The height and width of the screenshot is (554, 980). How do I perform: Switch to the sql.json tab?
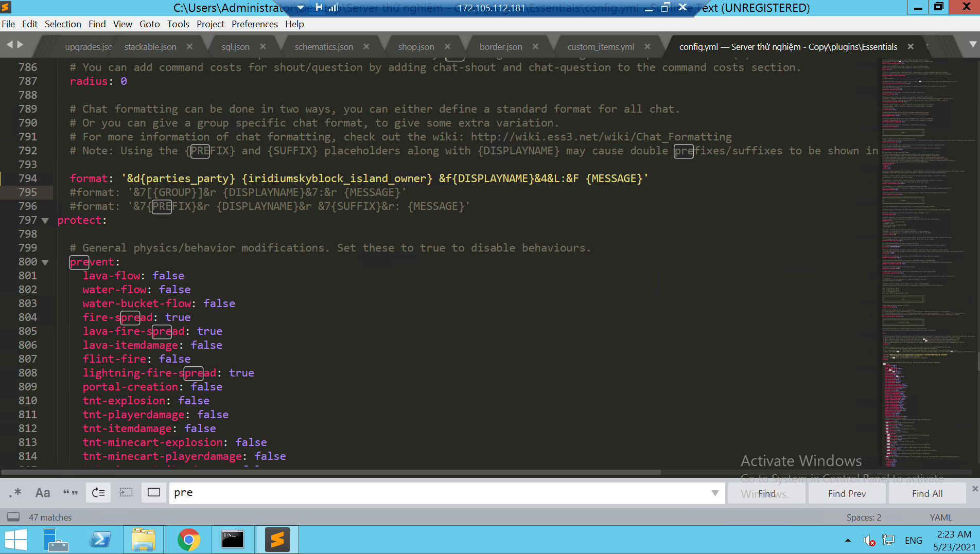pyautogui.click(x=235, y=47)
